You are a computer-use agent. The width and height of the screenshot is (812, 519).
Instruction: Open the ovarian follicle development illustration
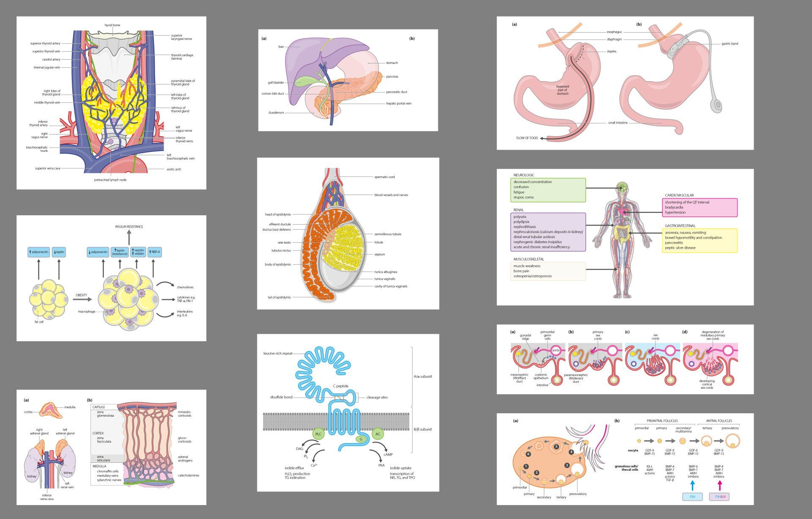pos(625,459)
